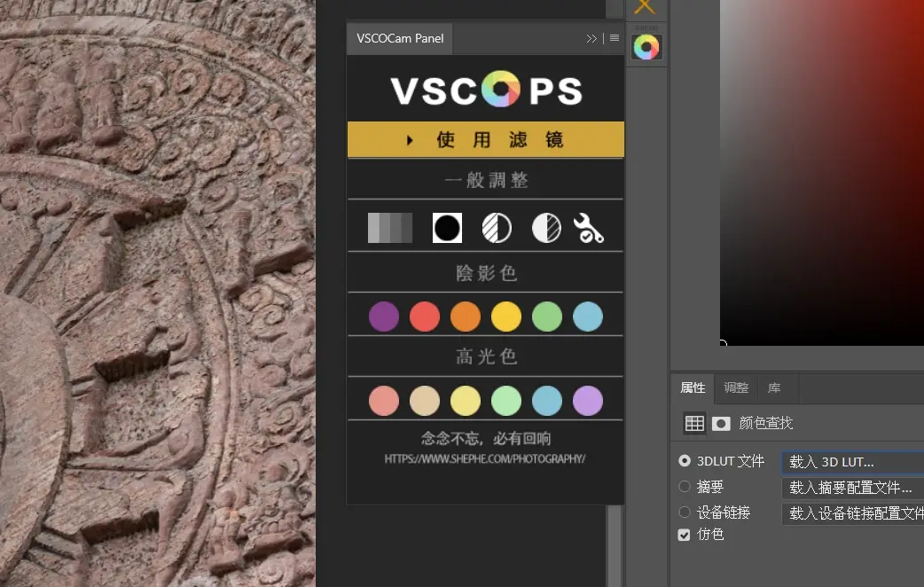
Task: Switch to the 调整 tab
Action: (736, 388)
